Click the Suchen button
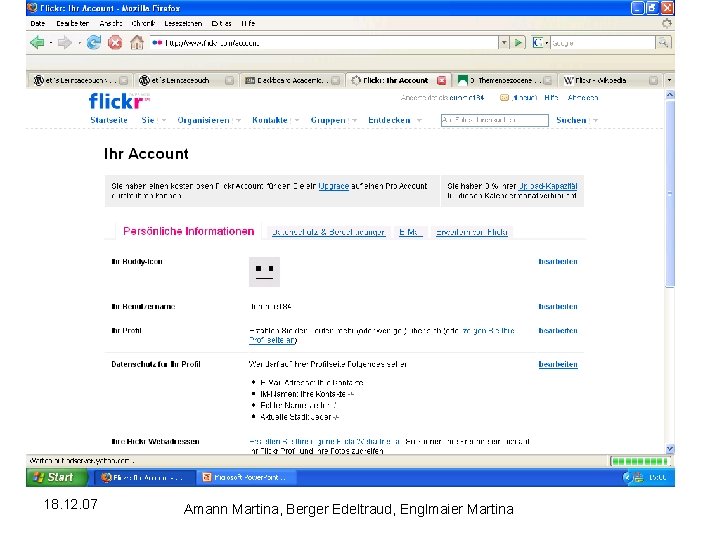This screenshot has height=540, width=720. pyautogui.click(x=571, y=120)
